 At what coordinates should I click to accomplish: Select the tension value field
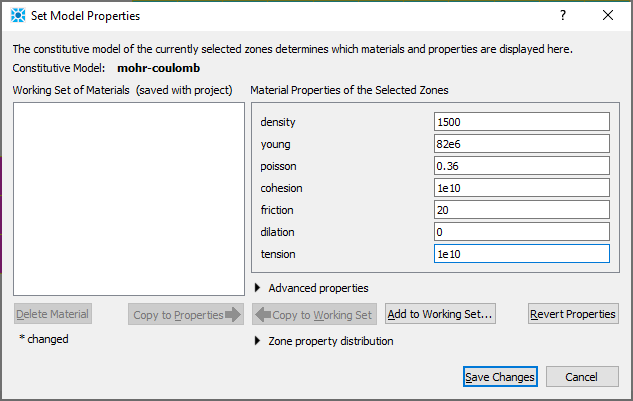coord(521,254)
